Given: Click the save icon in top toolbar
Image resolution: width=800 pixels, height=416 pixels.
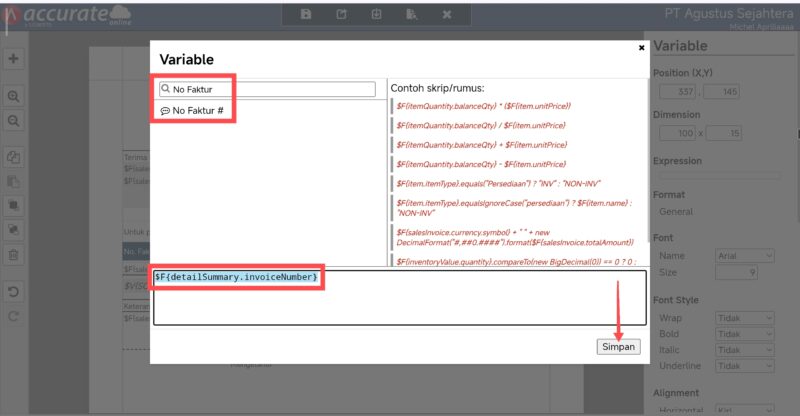Looking at the screenshot, I should click(x=306, y=14).
